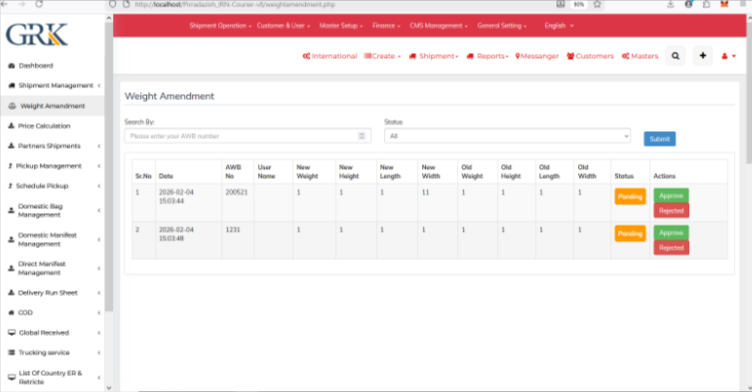The image size is (752, 392).
Task: Select Weight Amendment in sidebar
Action: (52, 106)
